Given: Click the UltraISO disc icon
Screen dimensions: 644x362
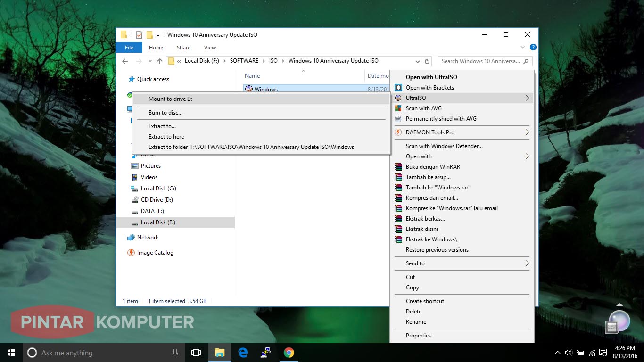Looking at the screenshot, I should click(398, 98).
